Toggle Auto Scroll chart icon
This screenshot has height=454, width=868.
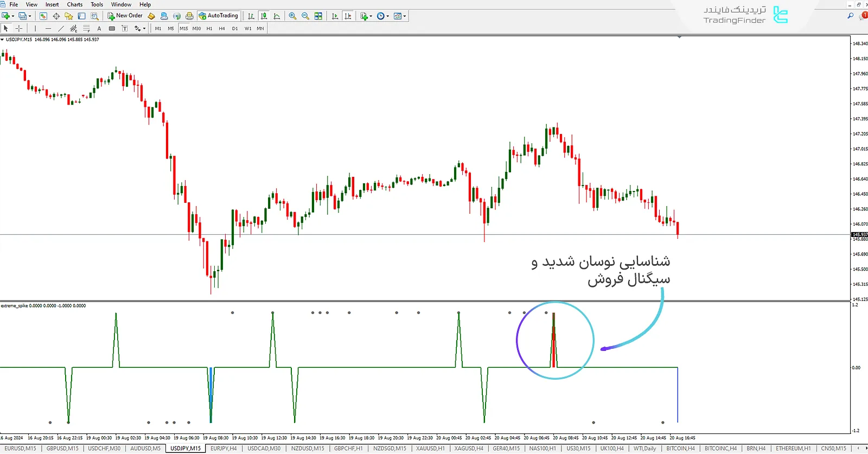[335, 16]
